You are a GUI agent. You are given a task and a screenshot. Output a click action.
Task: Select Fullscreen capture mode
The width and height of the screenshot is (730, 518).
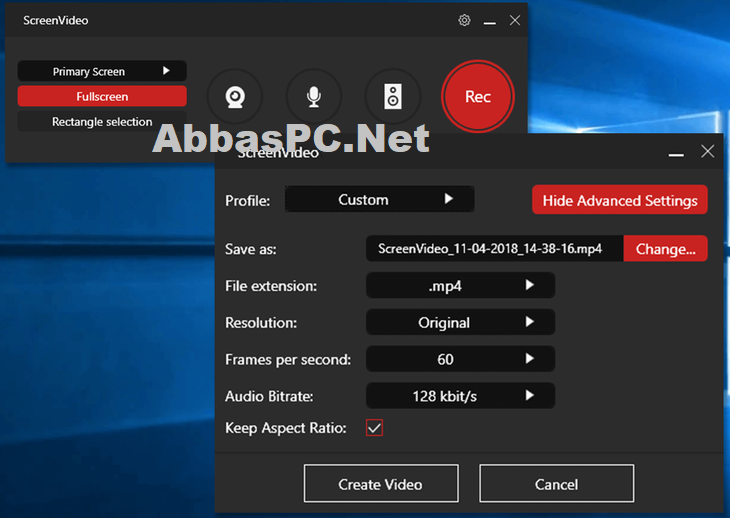click(102, 96)
